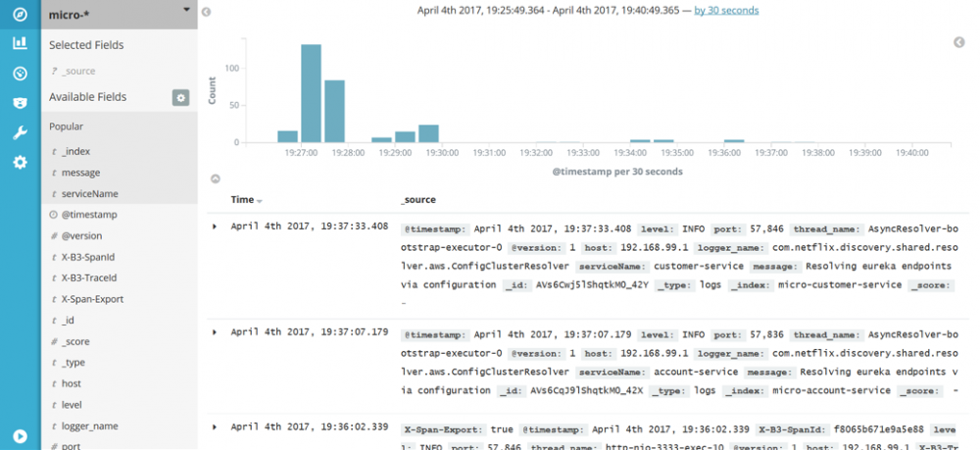Collapse the field sidebar with left arrow

pyautogui.click(x=206, y=12)
